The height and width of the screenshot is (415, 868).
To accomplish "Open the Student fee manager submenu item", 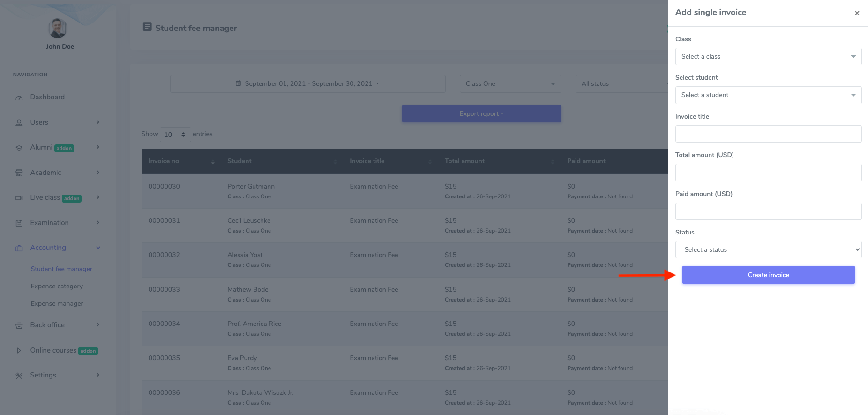I will pos(61,269).
